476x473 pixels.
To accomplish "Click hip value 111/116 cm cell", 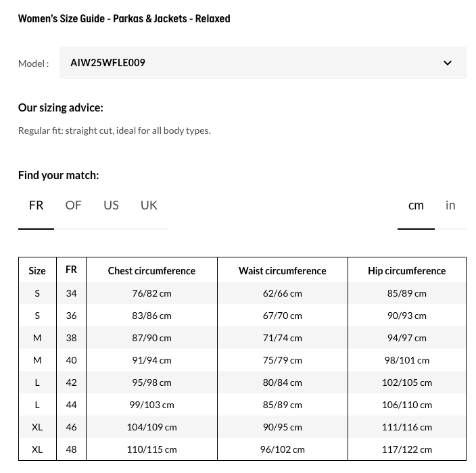I will point(406,427).
